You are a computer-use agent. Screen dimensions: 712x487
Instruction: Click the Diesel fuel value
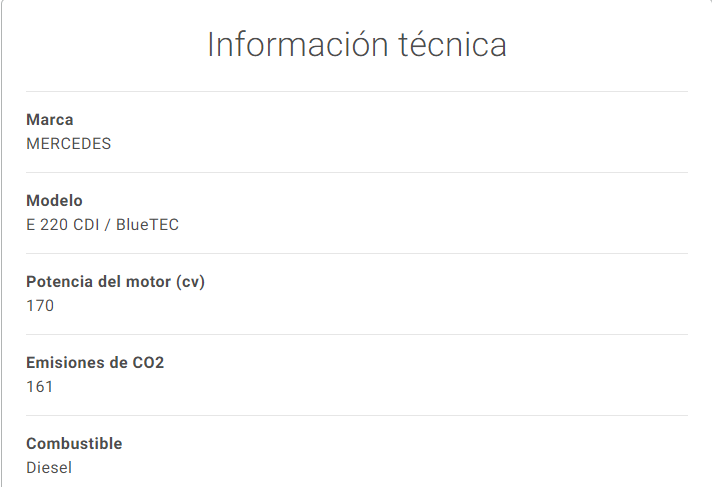click(49, 468)
